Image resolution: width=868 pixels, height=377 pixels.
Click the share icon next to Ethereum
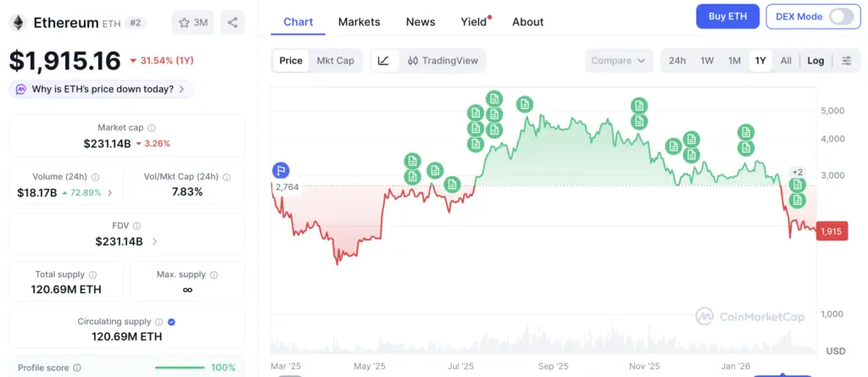click(x=232, y=23)
